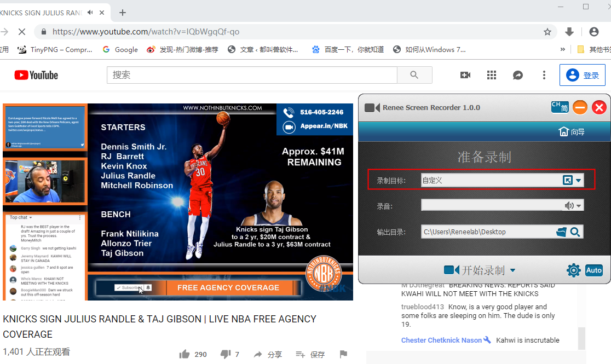Expand the 开始录制 options arrow
611x364 pixels.
[x=512, y=270]
